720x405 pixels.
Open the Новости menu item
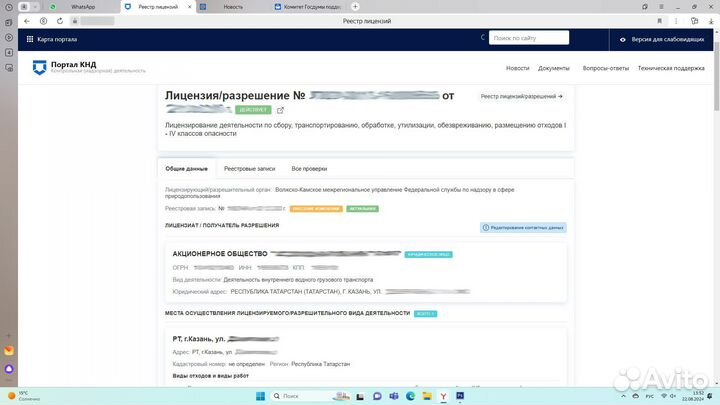click(x=518, y=68)
